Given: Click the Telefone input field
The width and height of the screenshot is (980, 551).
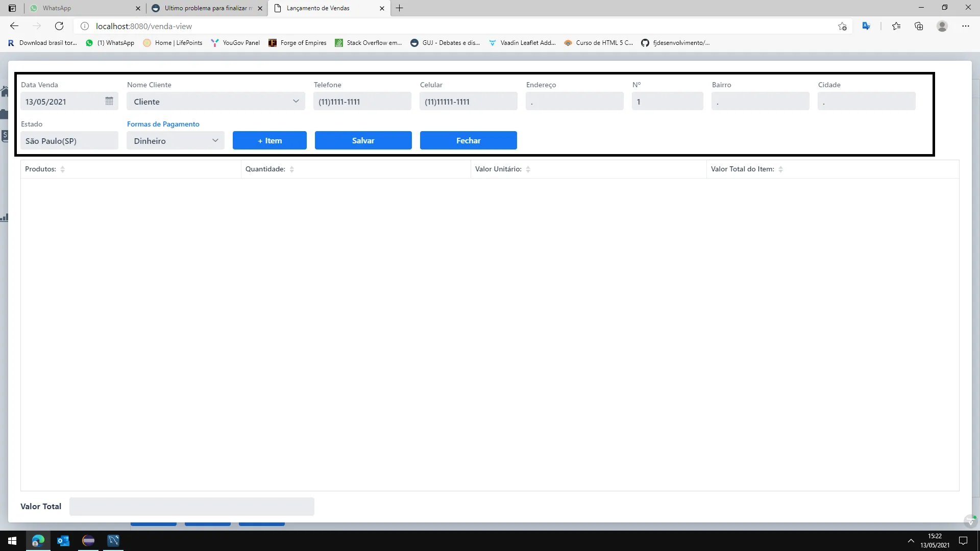Looking at the screenshot, I should [362, 102].
